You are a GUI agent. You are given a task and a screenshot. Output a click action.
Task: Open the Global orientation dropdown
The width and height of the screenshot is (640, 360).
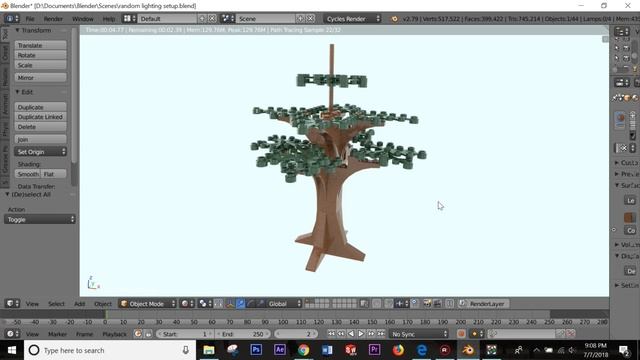pos(284,304)
